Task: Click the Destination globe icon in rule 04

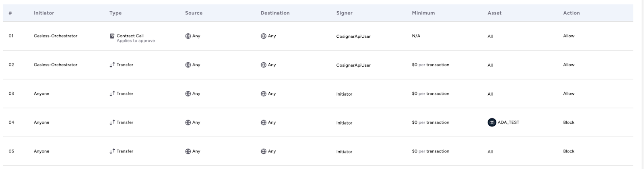Action: click(x=264, y=123)
